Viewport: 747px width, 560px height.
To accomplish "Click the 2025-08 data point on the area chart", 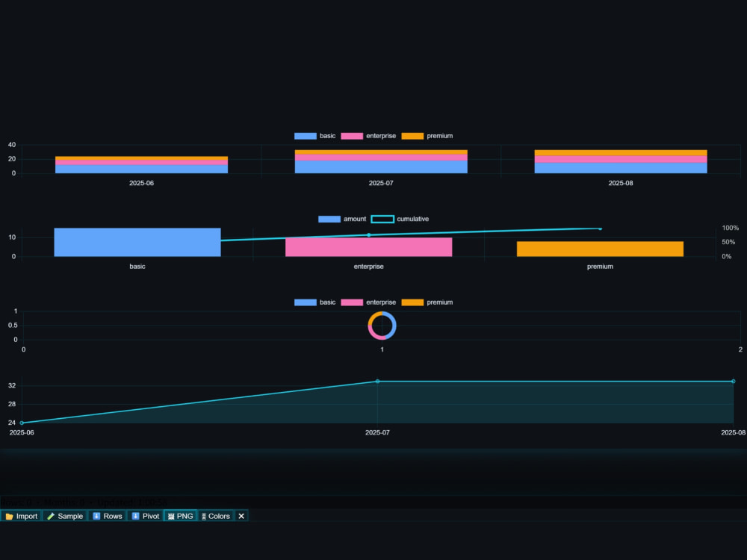I will [734, 382].
